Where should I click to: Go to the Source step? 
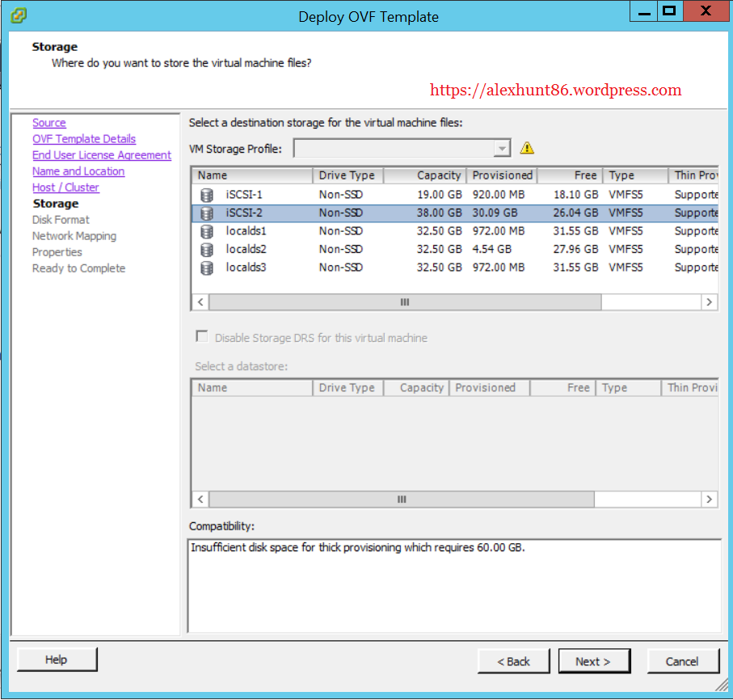49,123
